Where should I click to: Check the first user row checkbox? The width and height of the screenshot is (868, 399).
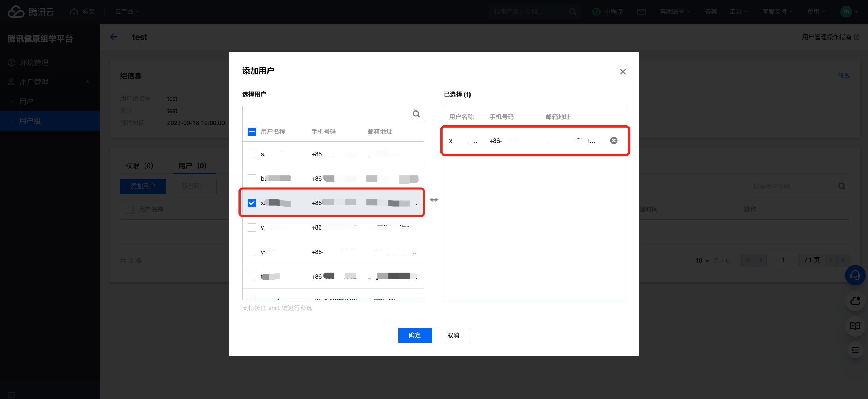(252, 154)
